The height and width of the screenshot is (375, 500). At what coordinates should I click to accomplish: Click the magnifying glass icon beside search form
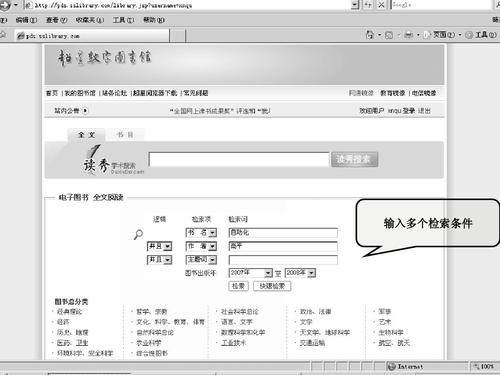[x=138, y=235]
